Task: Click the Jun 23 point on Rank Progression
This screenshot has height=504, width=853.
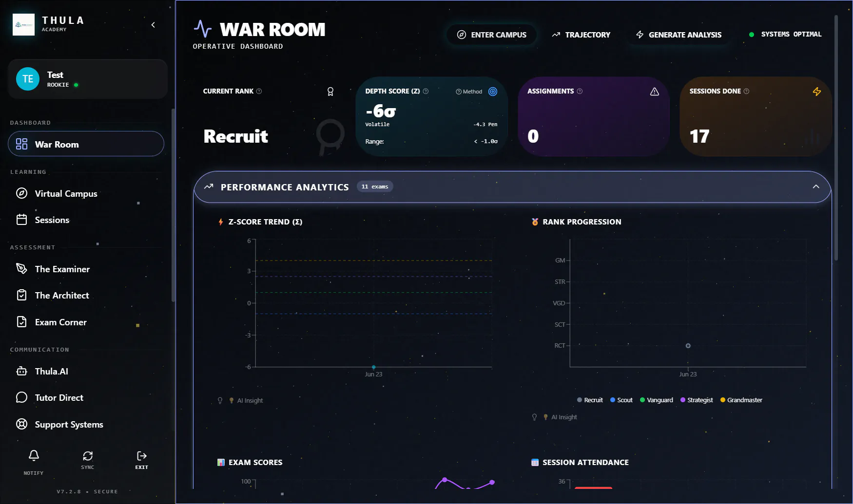Action: click(x=688, y=346)
